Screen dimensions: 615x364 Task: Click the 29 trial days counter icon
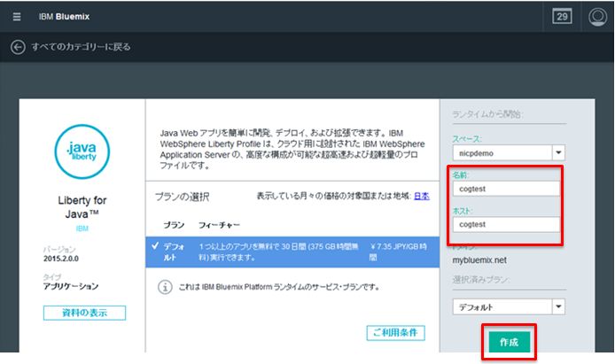(562, 17)
